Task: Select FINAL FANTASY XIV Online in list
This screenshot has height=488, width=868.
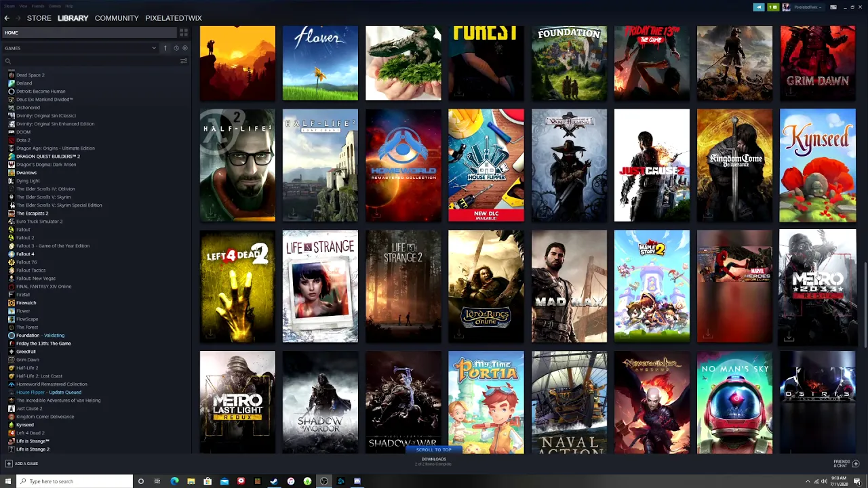Action: 43,287
